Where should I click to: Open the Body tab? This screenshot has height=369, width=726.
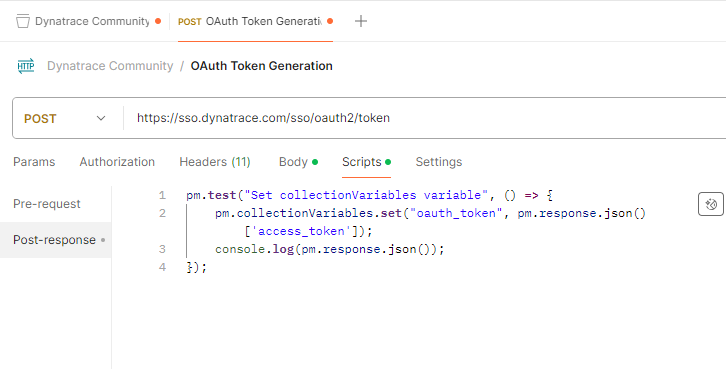(298, 162)
